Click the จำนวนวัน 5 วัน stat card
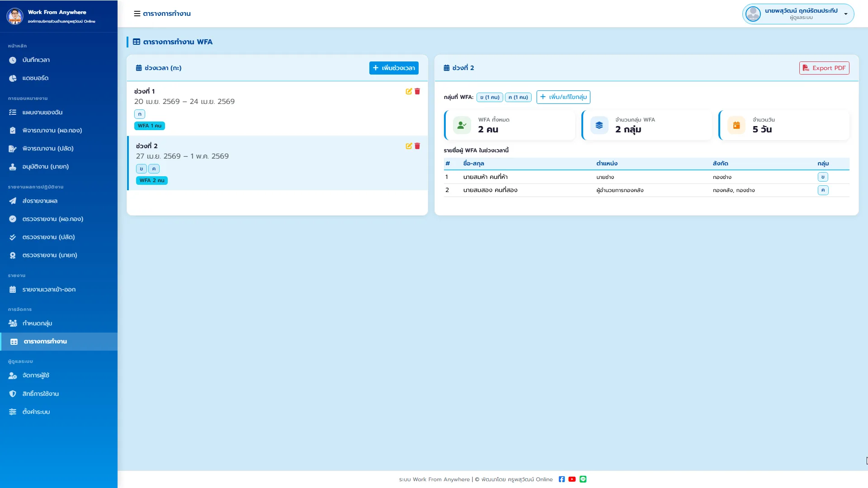This screenshot has width=868, height=488. point(784,125)
